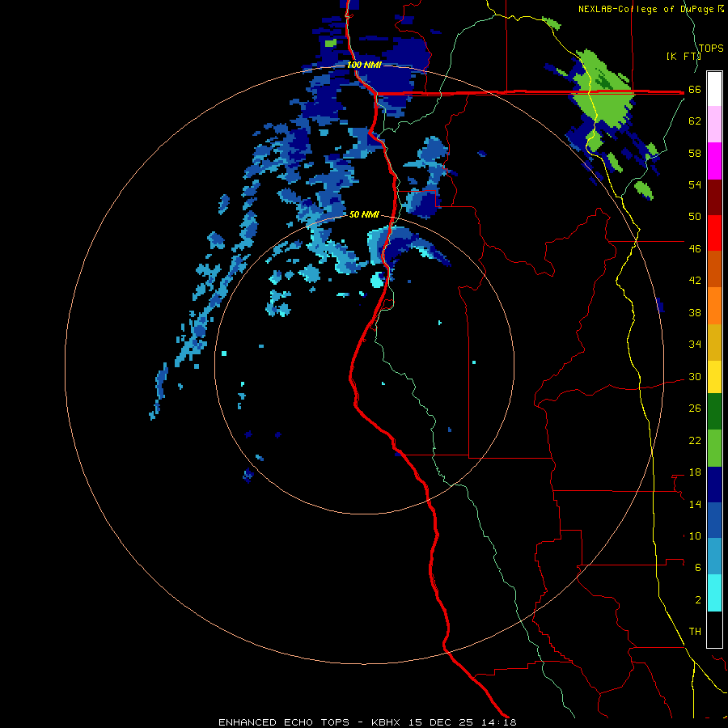Click the magenta legend swatch
Viewport: 728px width, 728px height.
714,161
